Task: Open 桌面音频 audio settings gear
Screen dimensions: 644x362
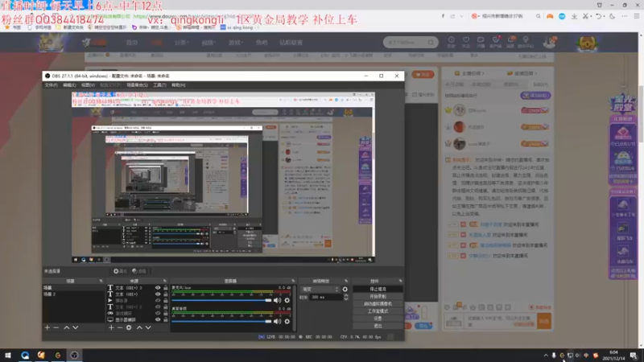Action: (x=287, y=321)
